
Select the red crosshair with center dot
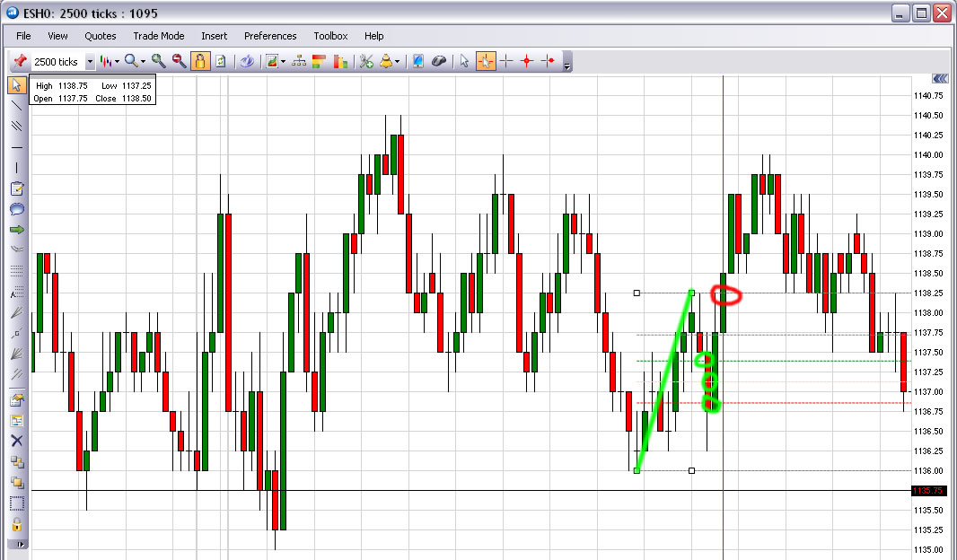coord(527,61)
